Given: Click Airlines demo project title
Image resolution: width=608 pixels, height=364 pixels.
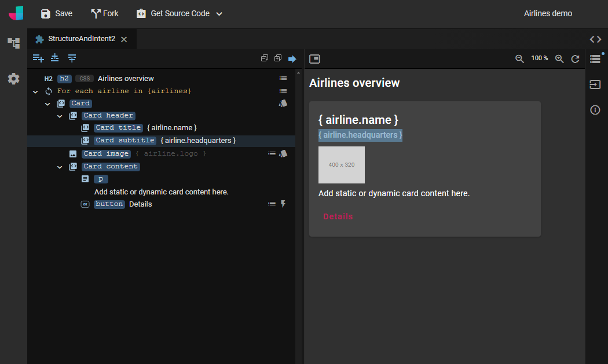Looking at the screenshot, I should (548, 13).
